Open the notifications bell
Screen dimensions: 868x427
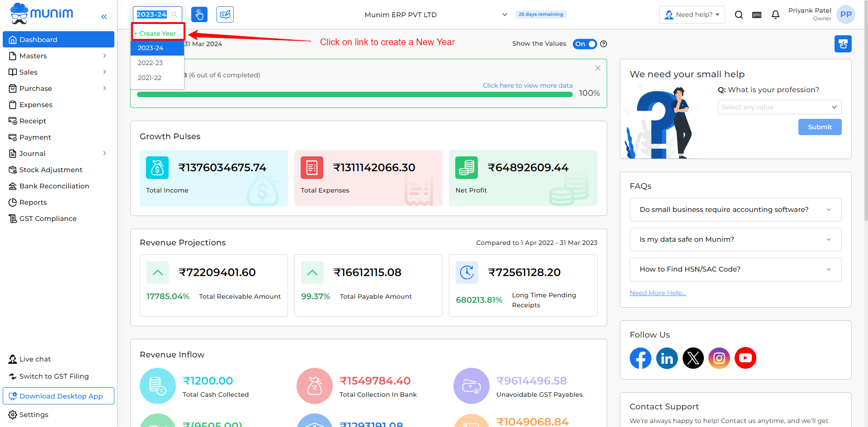tap(775, 14)
